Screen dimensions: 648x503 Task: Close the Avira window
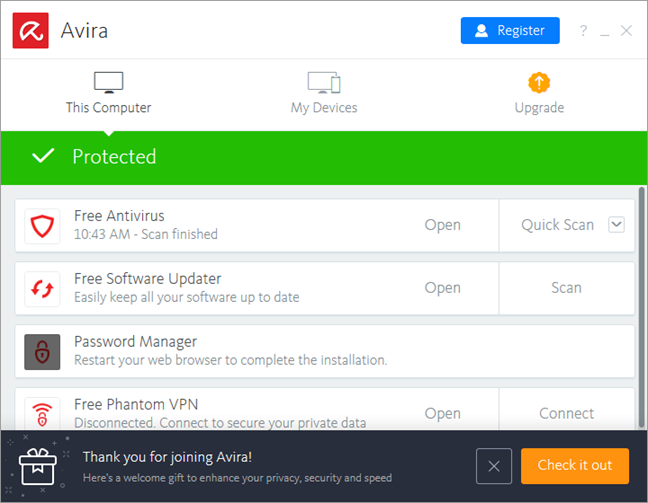pyautogui.click(x=627, y=30)
